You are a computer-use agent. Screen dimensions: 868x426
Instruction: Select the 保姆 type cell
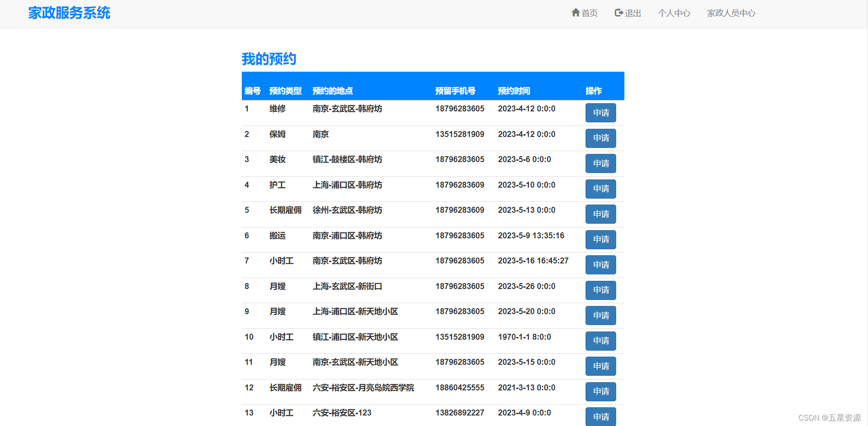coord(277,134)
